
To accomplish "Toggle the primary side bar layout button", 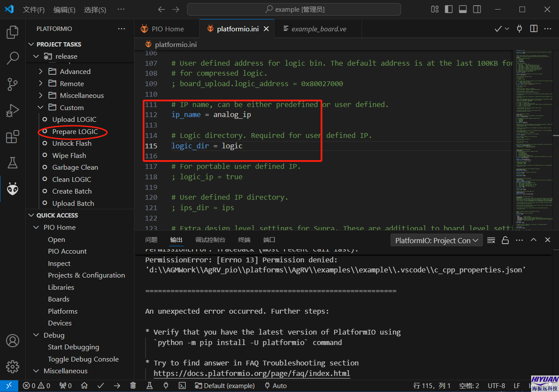I will 449,10.
